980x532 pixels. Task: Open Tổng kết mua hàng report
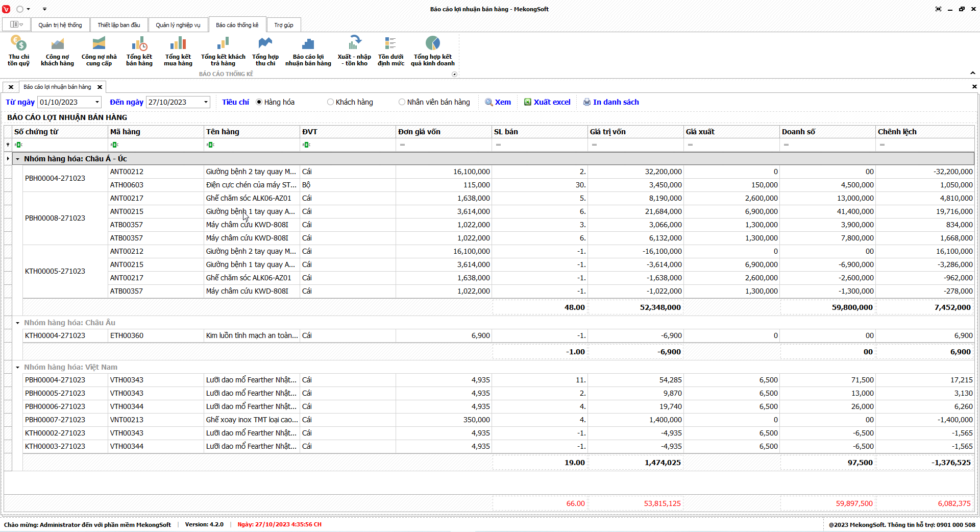pyautogui.click(x=178, y=51)
